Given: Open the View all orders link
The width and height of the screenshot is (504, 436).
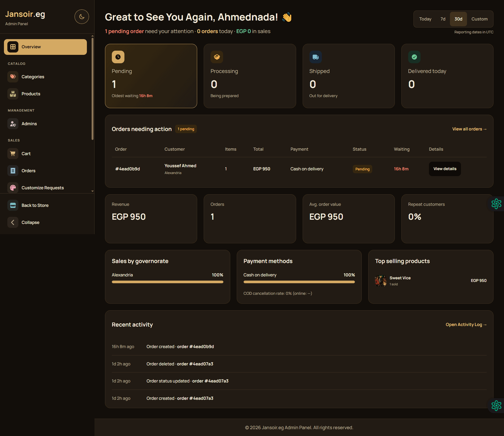Looking at the screenshot, I should coord(469,129).
